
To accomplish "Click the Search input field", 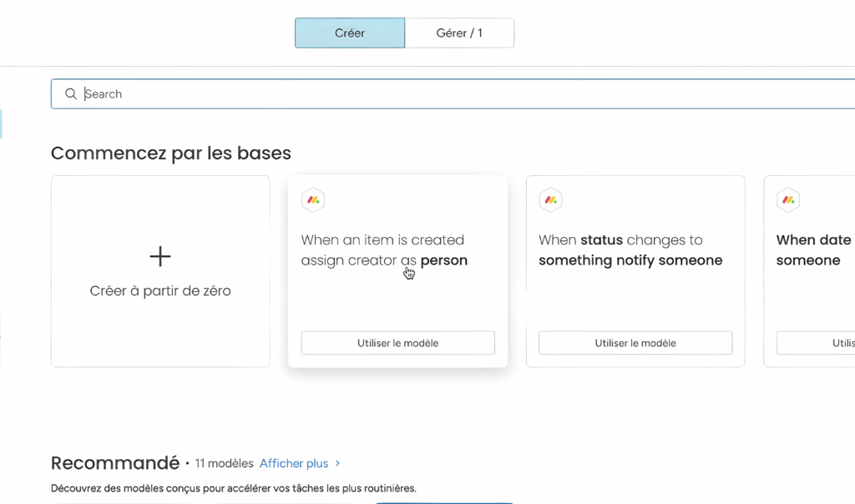I will click(453, 93).
